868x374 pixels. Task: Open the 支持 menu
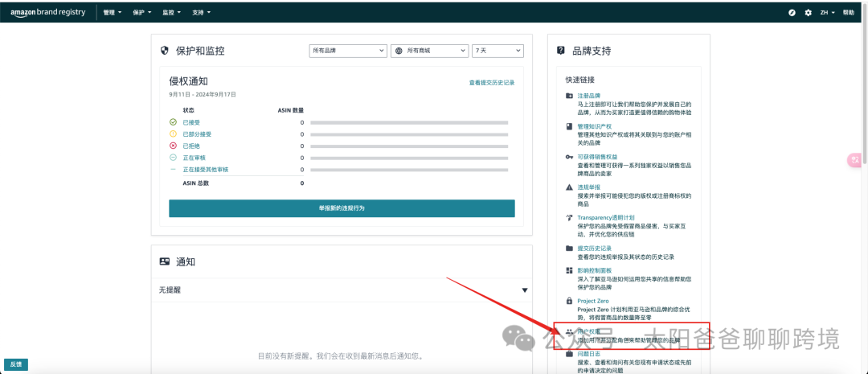[x=201, y=12]
